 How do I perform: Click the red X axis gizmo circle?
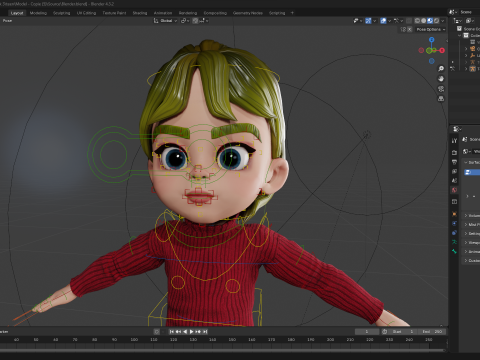442,50
